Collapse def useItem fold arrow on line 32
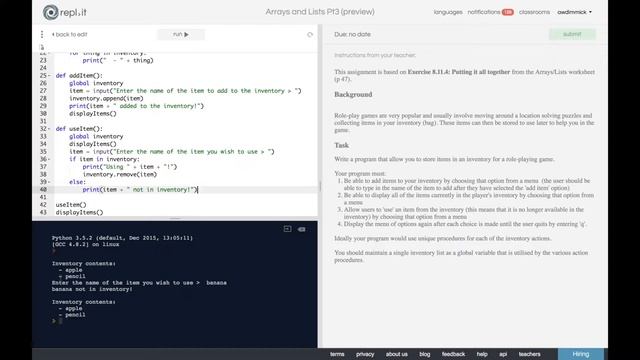Screen dimensions: 640x360 (49, 129)
